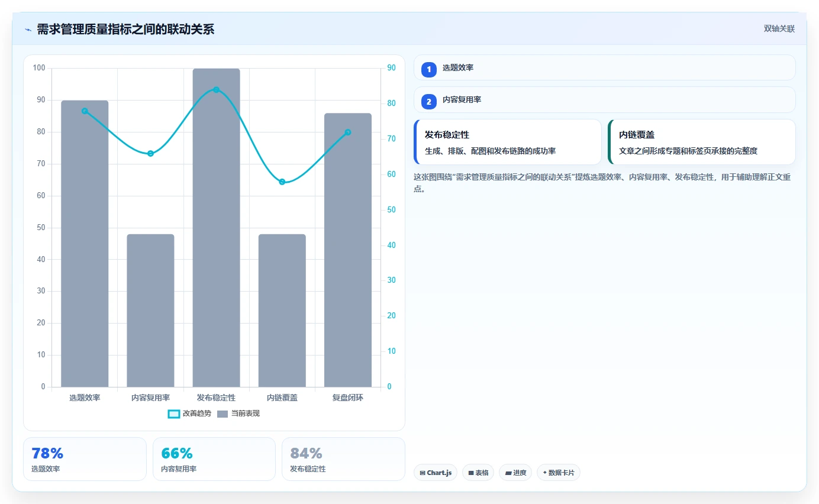This screenshot has width=819, height=504.
Task: Open the 发布稳定性 description card
Action: tap(508, 142)
